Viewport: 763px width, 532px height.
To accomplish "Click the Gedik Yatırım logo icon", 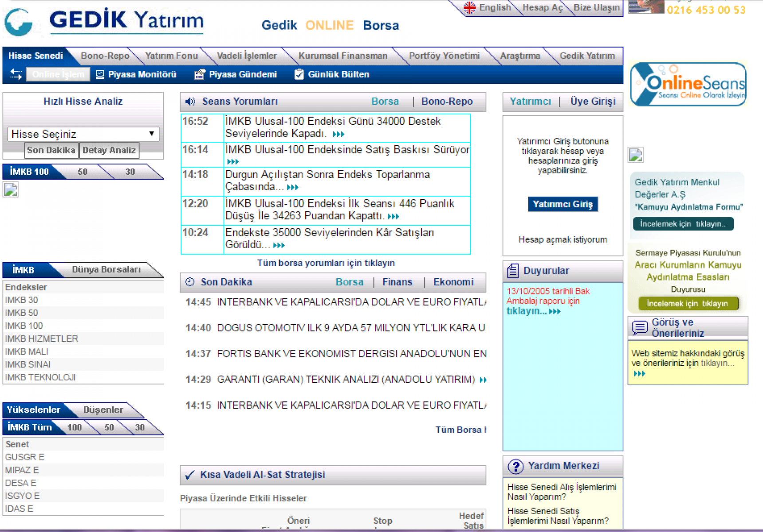I will [x=19, y=21].
